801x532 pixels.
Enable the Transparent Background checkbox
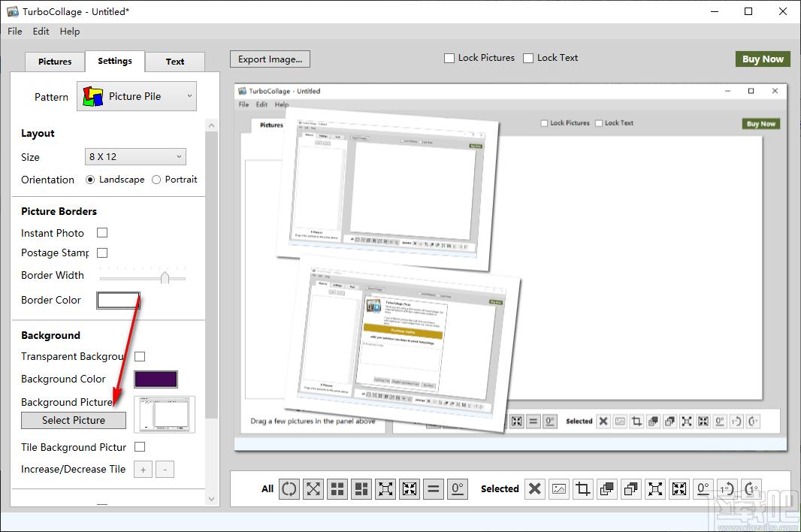tap(140, 356)
